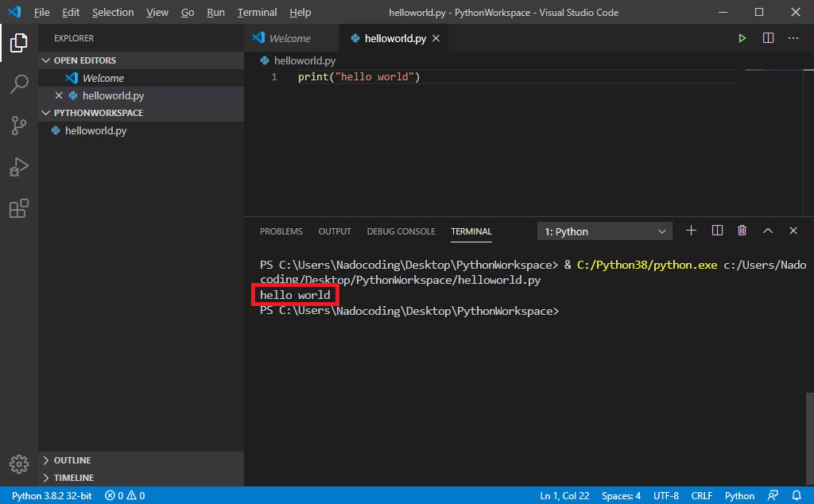This screenshot has width=814, height=504.
Task: Close the helloworld.py editor tab
Action: (436, 38)
